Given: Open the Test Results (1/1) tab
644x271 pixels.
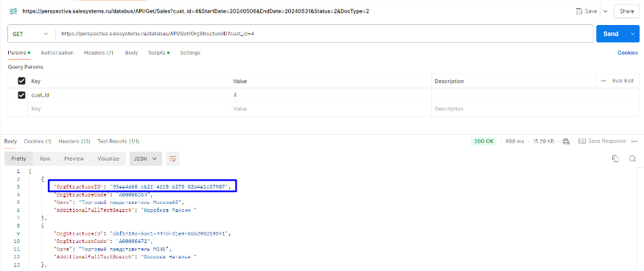Looking at the screenshot, I should [119, 141].
